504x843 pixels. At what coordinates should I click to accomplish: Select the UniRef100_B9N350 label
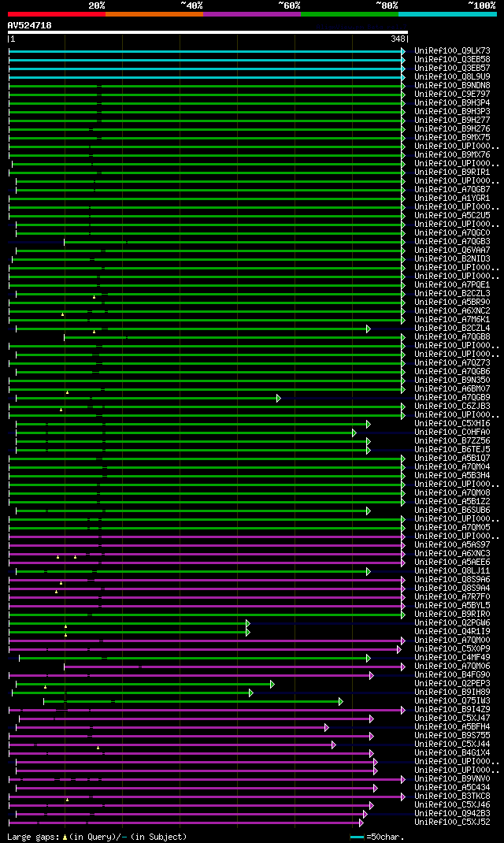452,380
